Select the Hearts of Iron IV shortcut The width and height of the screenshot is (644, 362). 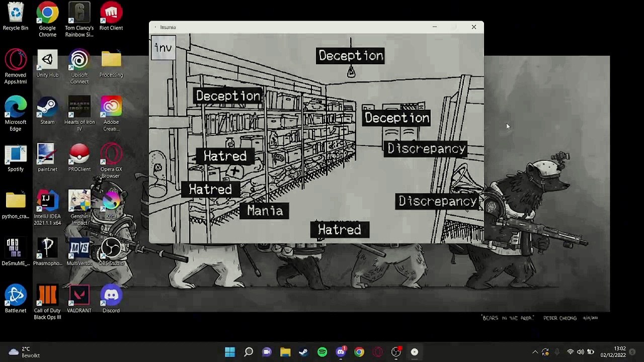(x=79, y=114)
